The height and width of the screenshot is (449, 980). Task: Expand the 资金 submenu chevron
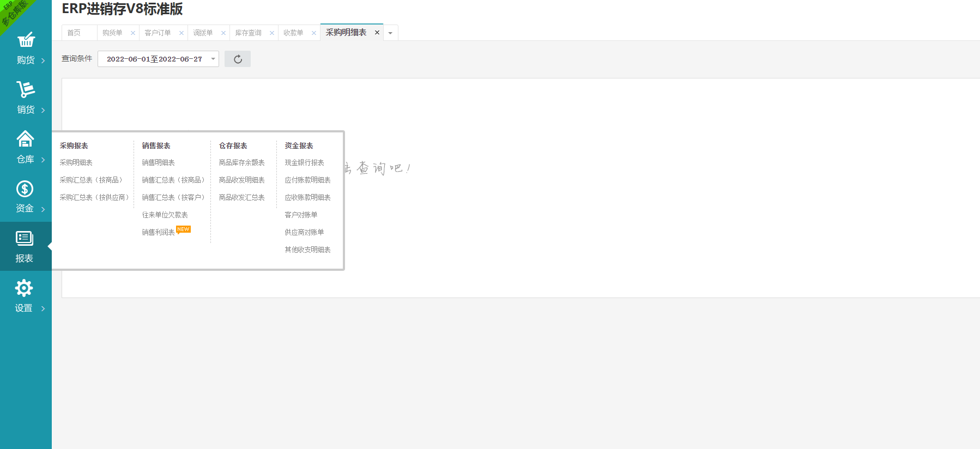click(x=43, y=209)
